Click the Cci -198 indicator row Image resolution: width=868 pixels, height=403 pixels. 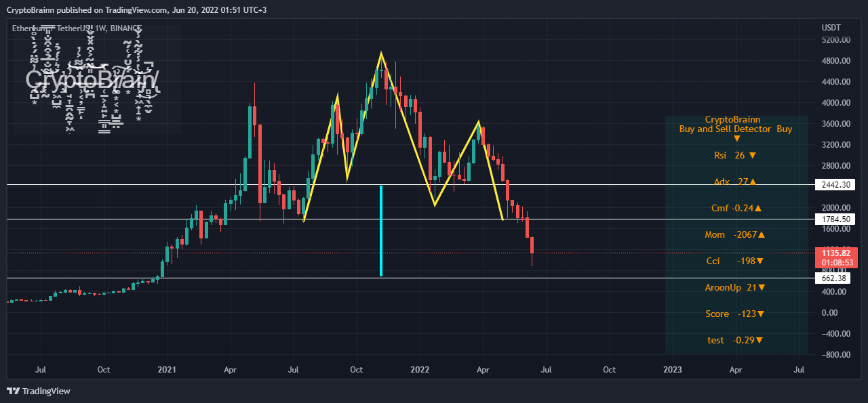point(735,261)
